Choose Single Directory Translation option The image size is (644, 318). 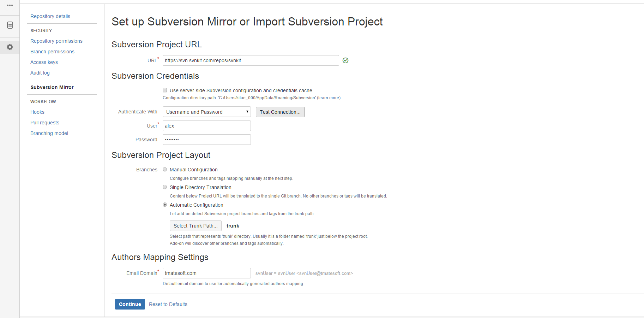pyautogui.click(x=165, y=187)
